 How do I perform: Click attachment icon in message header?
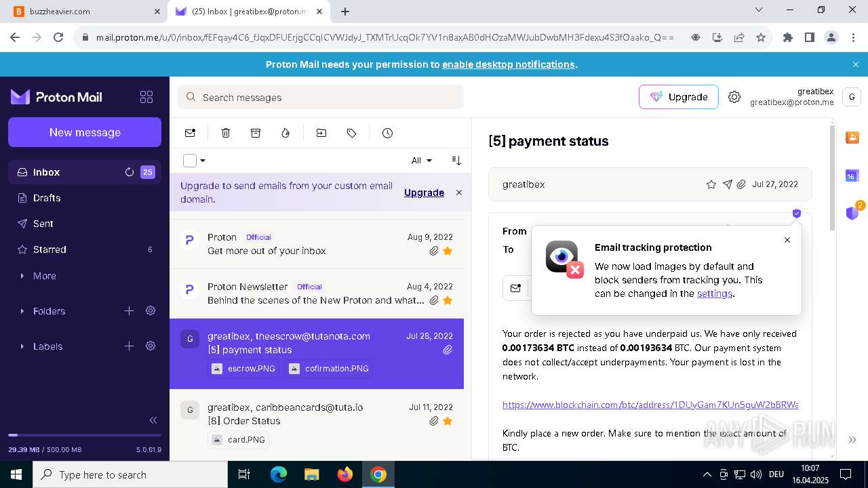[x=741, y=184]
